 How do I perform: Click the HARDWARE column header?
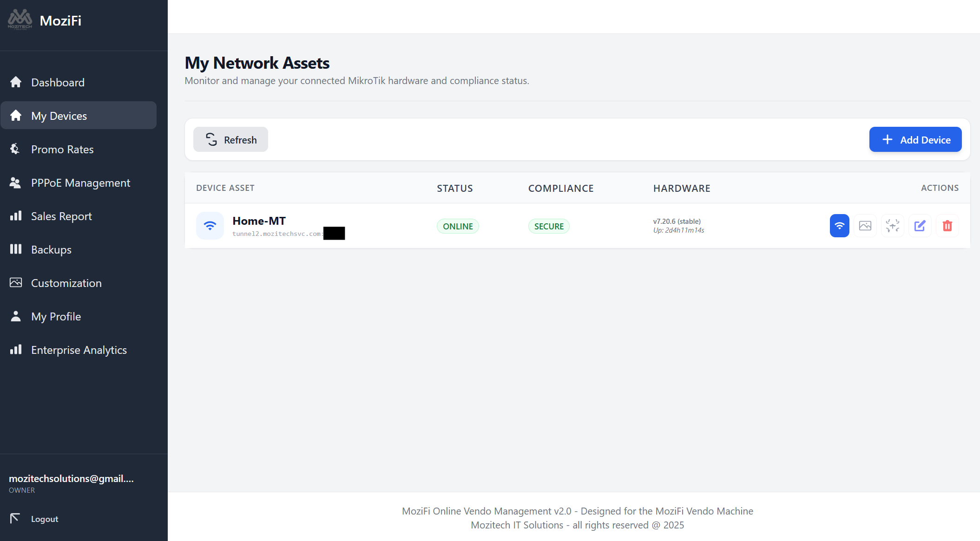[682, 188]
